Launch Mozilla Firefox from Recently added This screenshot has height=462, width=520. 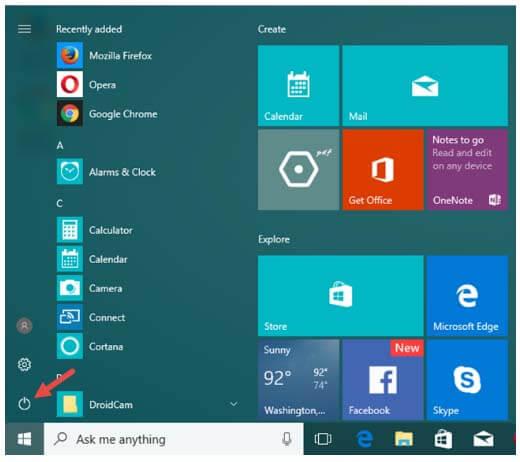coord(104,55)
